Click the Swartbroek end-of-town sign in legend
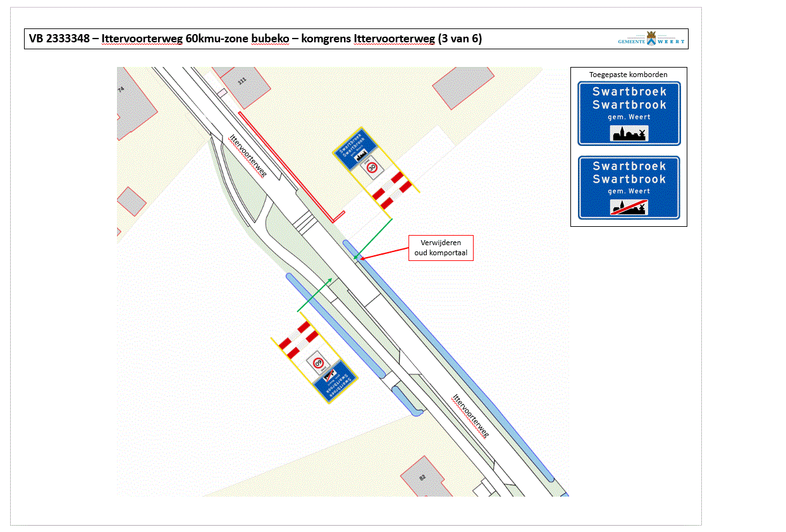The height and width of the screenshot is (532, 786). pos(629,188)
